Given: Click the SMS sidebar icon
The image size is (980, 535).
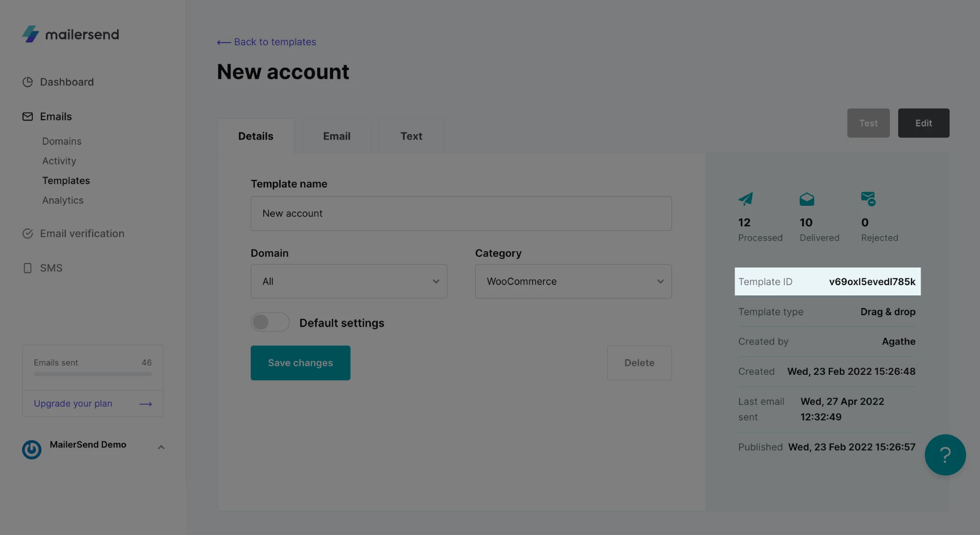Looking at the screenshot, I should click(27, 269).
